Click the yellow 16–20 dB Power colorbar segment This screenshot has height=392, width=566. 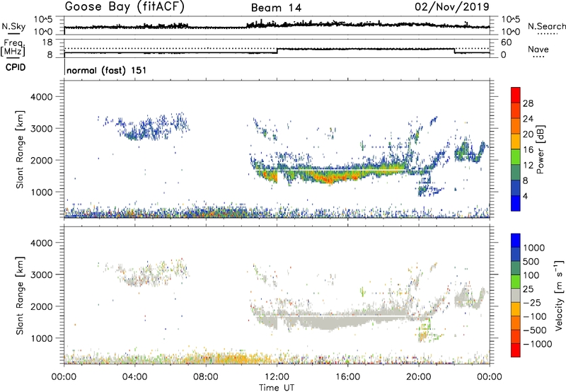click(x=516, y=141)
